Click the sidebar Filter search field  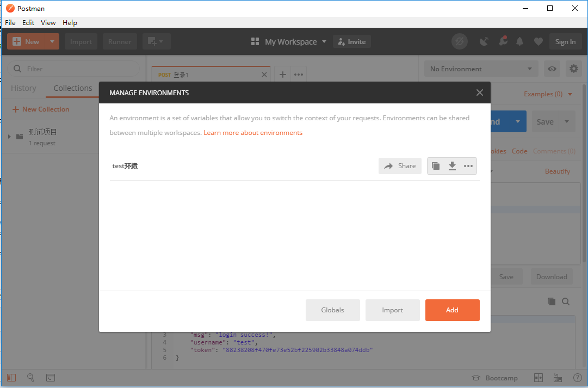tap(73, 69)
